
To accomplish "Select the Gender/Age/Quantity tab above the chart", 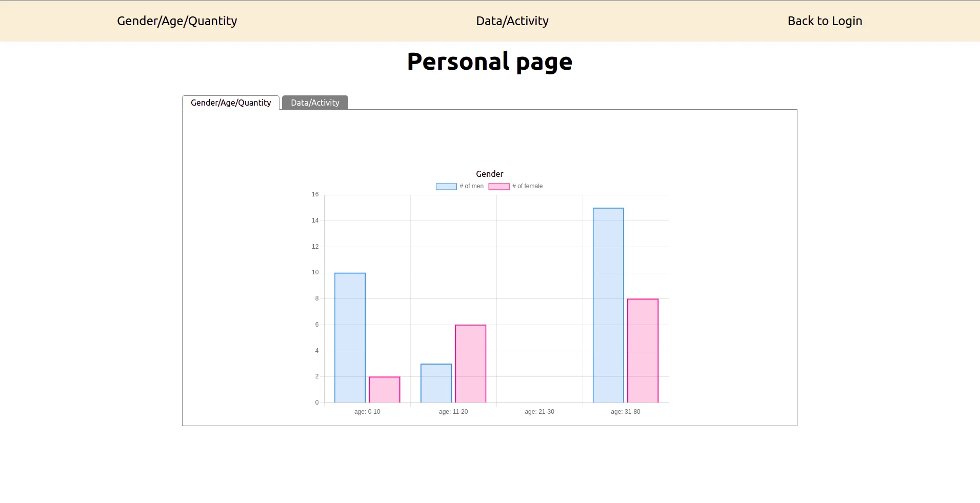I will pos(231,103).
